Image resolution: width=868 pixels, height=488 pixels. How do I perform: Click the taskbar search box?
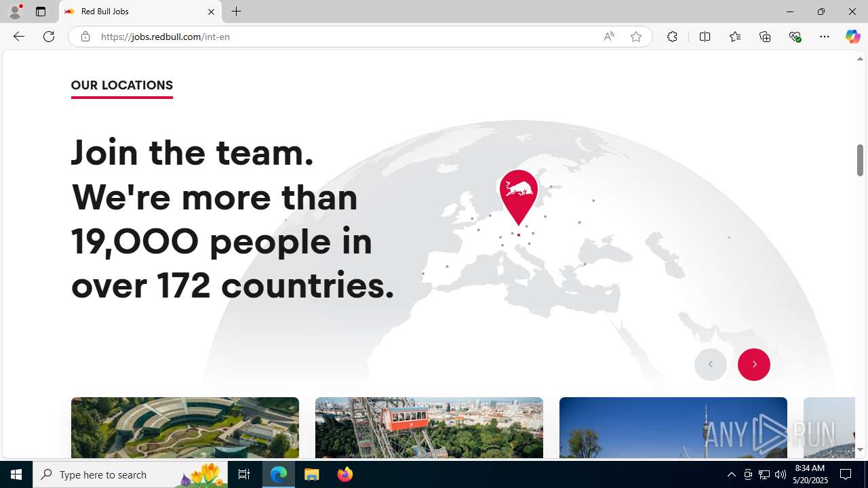[130, 474]
